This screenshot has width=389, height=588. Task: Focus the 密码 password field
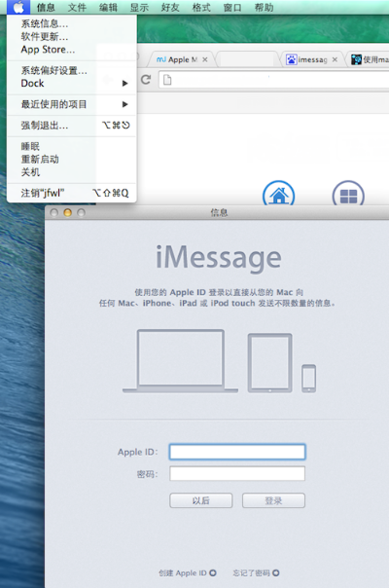coord(237,474)
